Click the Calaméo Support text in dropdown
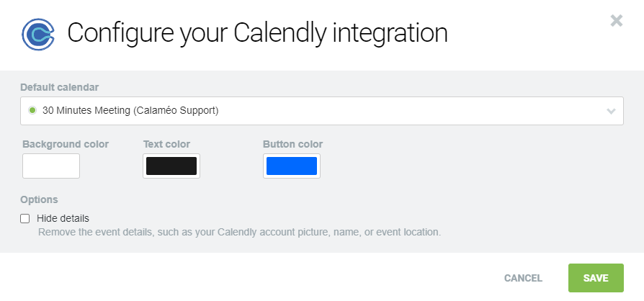The height and width of the screenshot is (301, 644). point(181,111)
